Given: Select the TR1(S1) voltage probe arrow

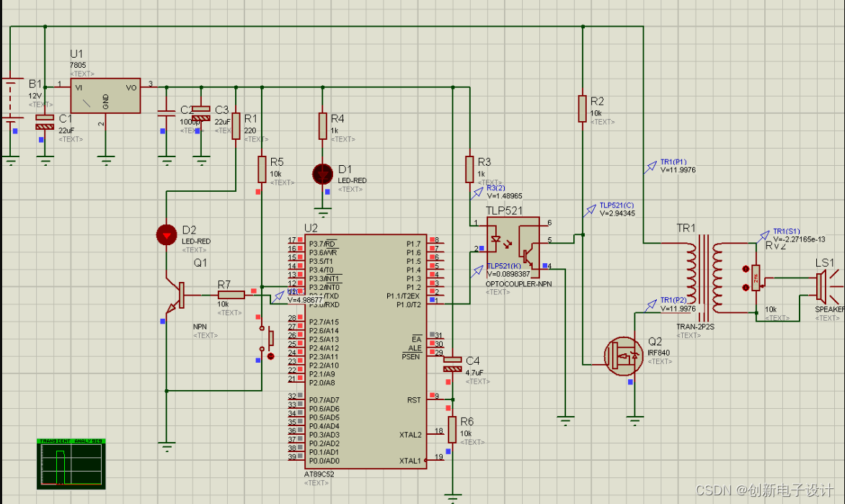Looking at the screenshot, I should 763,236.
